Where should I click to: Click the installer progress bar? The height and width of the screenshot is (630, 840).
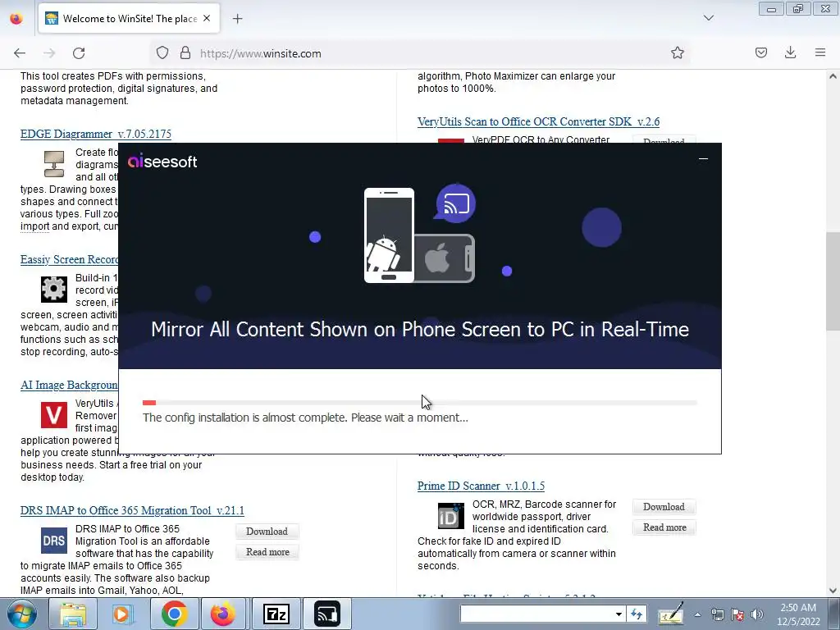419,402
